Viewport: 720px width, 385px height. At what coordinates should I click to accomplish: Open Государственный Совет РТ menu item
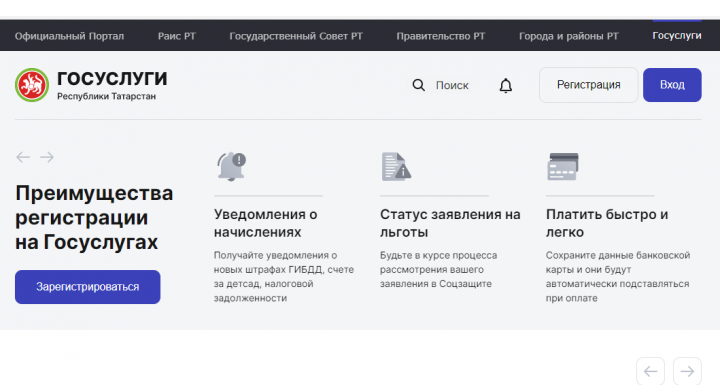pos(296,36)
